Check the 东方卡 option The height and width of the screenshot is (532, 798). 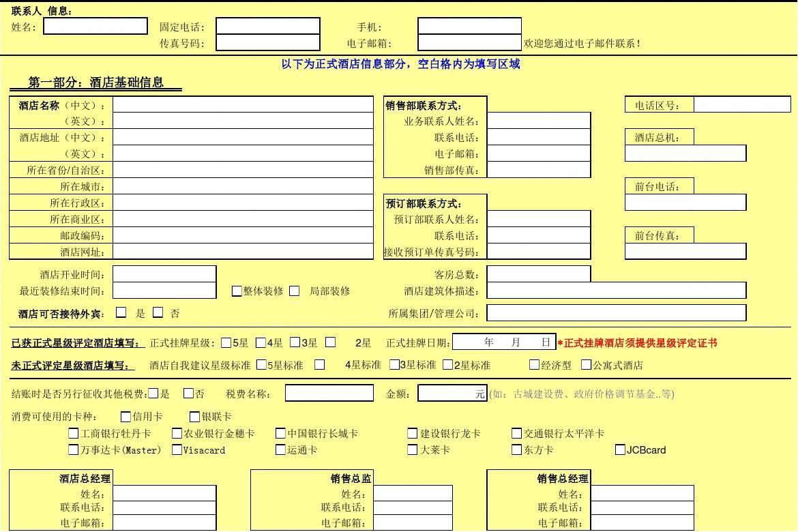tap(516, 449)
